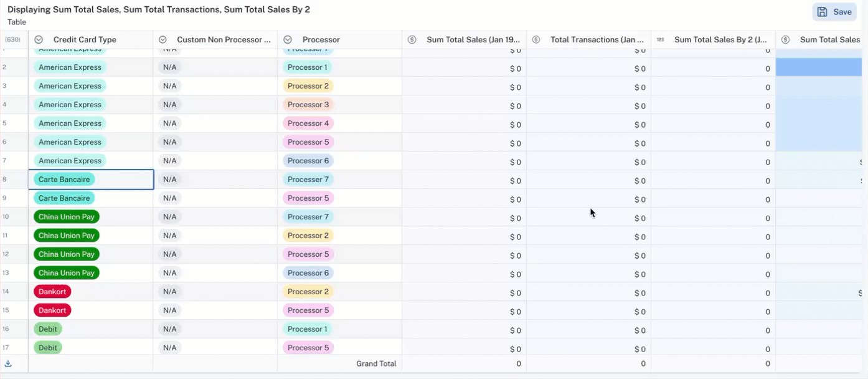The image size is (868, 379).
Task: Click the download icon in footer row
Action: pos(8,363)
